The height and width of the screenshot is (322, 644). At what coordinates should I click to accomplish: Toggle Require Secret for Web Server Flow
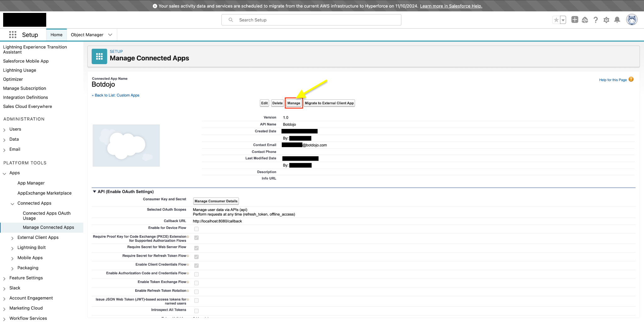click(197, 248)
